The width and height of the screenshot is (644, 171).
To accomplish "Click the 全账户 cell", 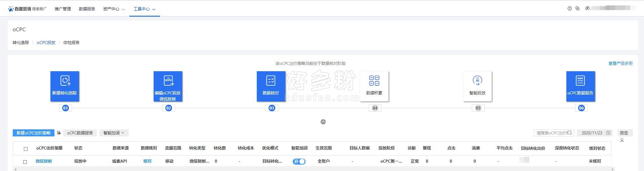I will 324,161.
